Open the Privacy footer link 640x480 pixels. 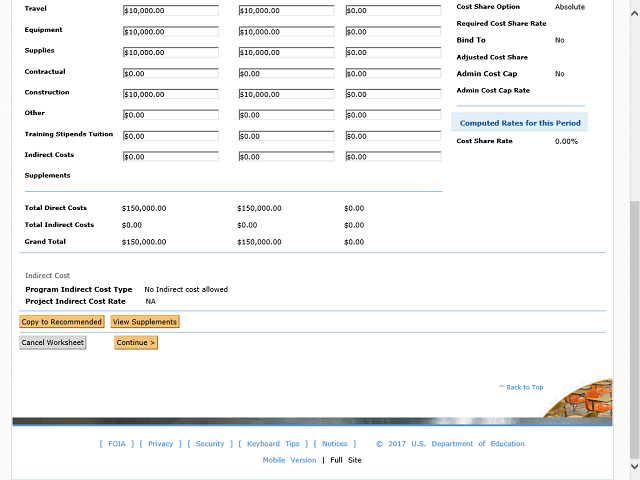(160, 444)
